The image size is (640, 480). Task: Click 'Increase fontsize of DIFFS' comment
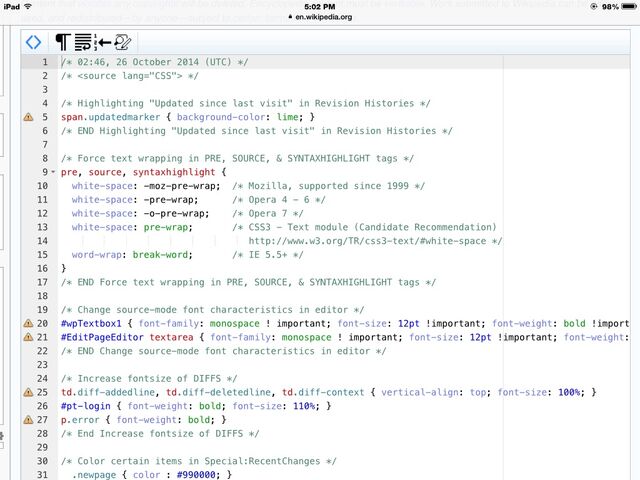[x=149, y=379]
